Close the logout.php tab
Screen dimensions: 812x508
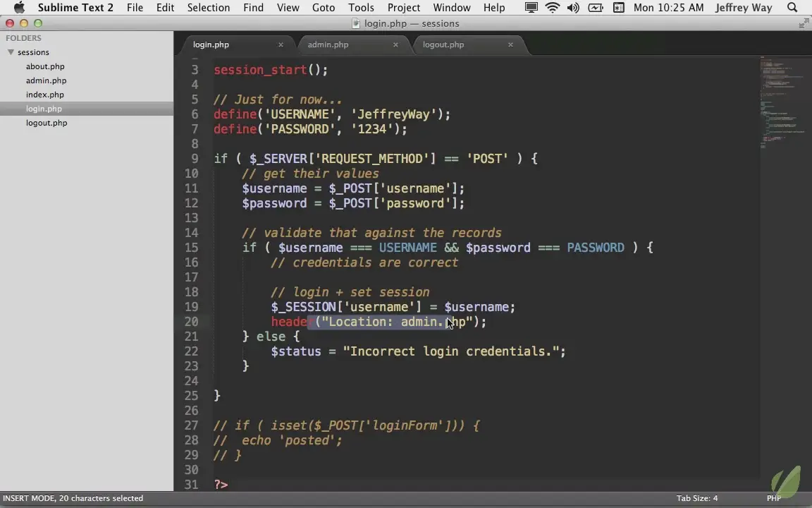tap(510, 44)
